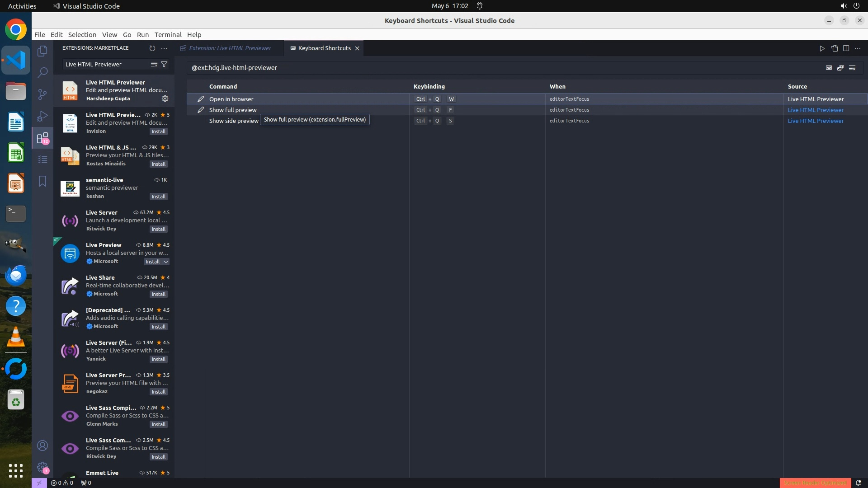Click the Accounts icon in activity bar
Image resolution: width=868 pixels, height=488 pixels.
[x=42, y=446]
